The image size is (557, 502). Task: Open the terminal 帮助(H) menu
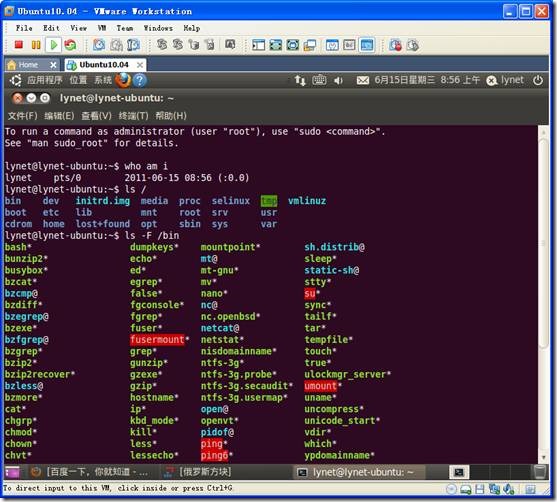171,116
